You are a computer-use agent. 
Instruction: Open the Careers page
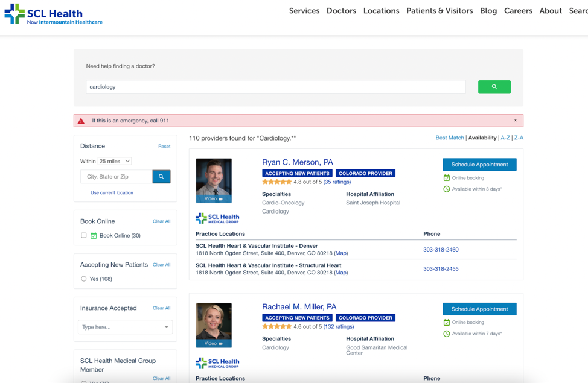point(518,11)
